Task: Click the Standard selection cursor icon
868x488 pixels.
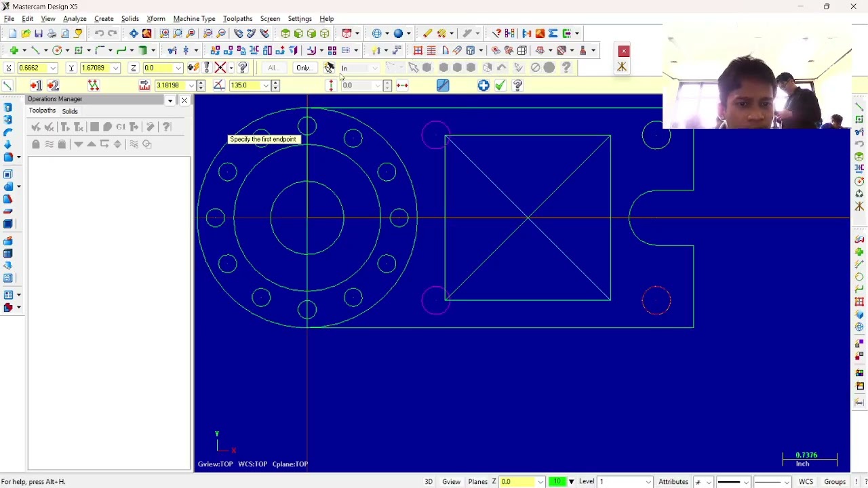Action: point(413,68)
